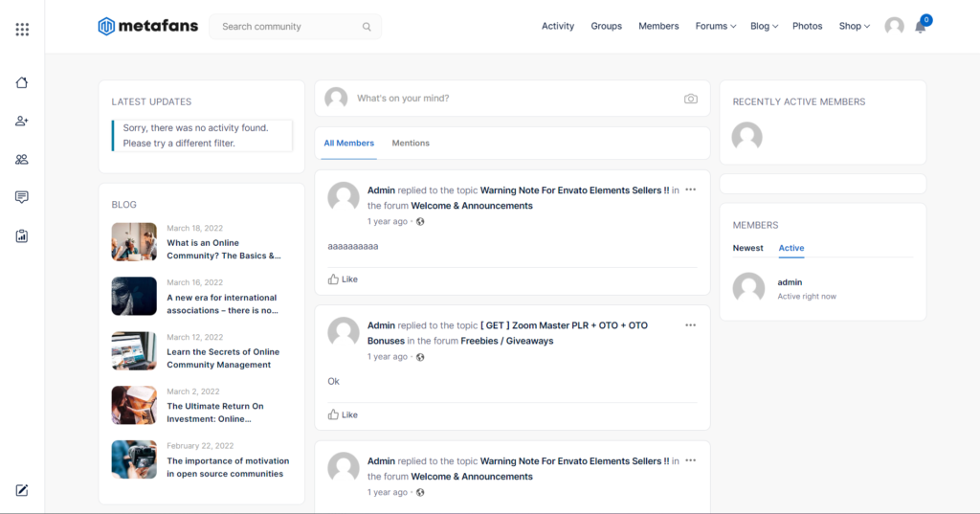
Task: Open the messages chat sidebar icon
Action: pyautogui.click(x=22, y=197)
